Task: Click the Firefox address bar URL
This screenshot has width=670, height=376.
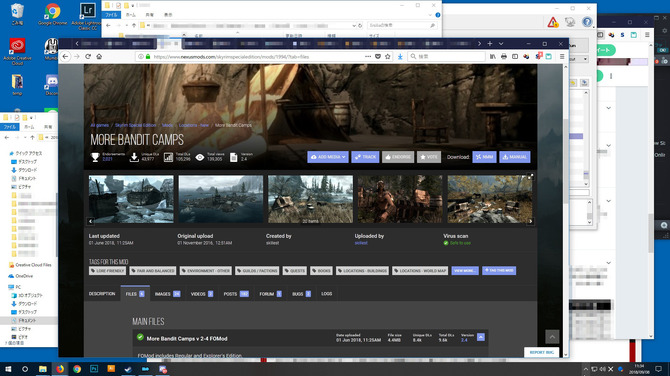Action: click(231, 56)
